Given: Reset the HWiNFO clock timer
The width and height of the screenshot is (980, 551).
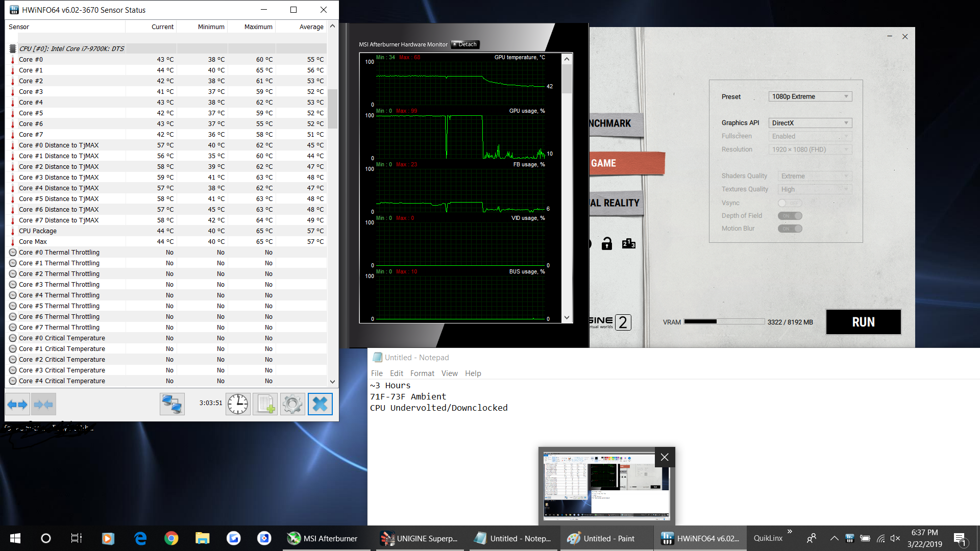Looking at the screenshot, I should coord(238,404).
